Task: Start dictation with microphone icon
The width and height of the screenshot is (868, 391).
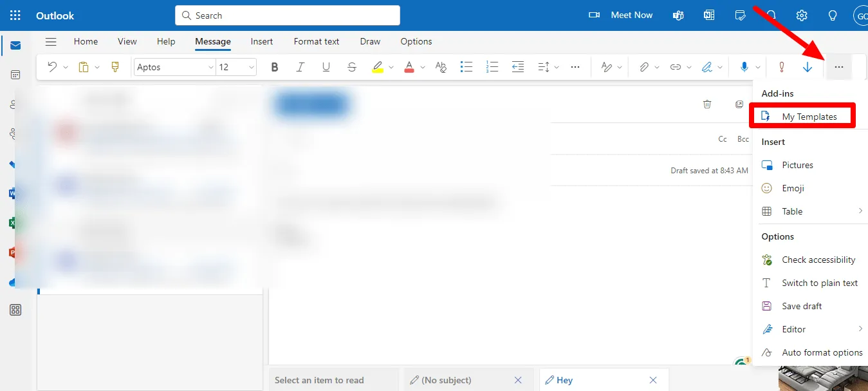Action: pyautogui.click(x=744, y=67)
